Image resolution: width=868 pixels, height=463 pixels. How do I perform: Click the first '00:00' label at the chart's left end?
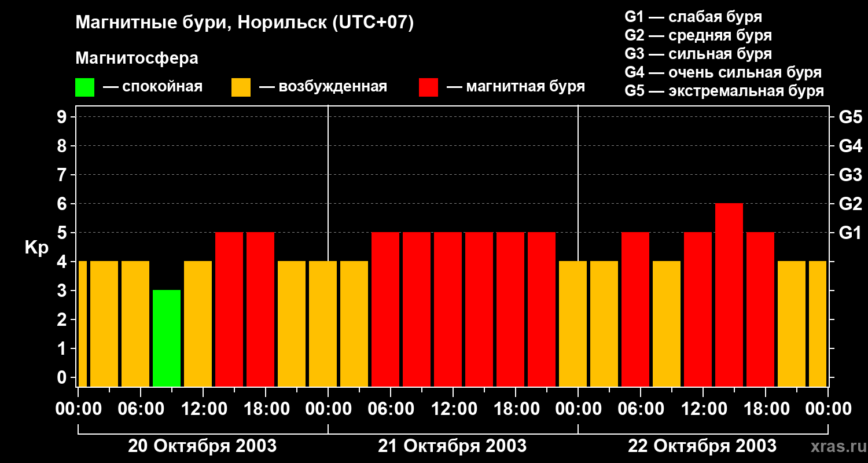click(78, 409)
